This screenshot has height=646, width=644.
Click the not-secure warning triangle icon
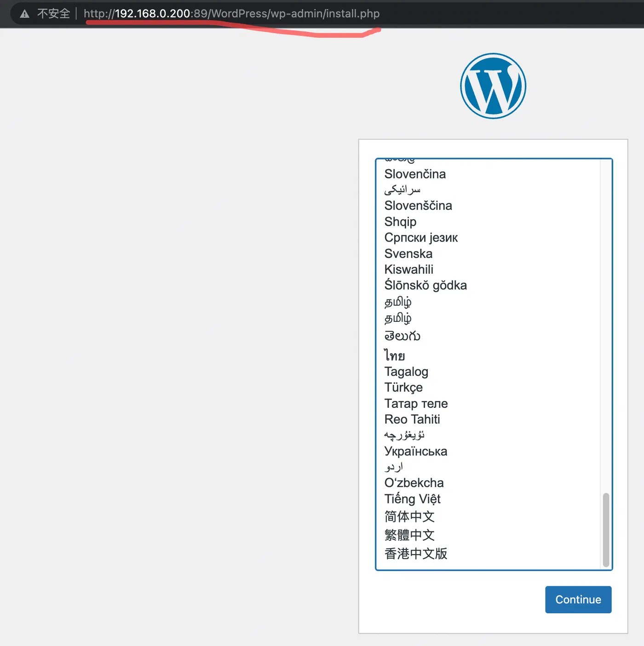[25, 14]
